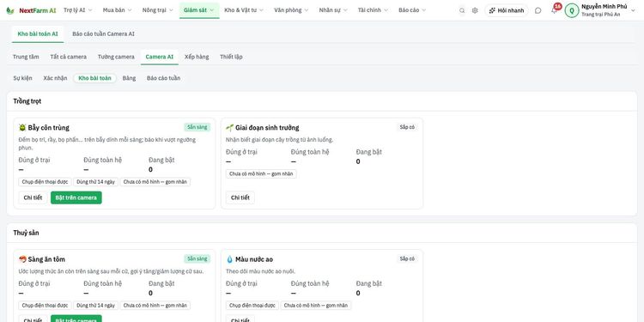Select the Sự kiện sub-tab

(x=22, y=78)
